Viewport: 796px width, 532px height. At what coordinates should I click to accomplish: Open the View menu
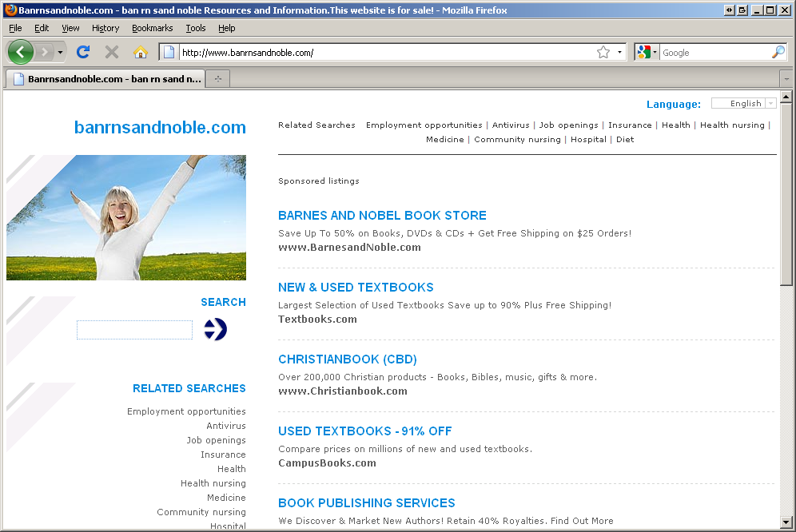(x=70, y=28)
